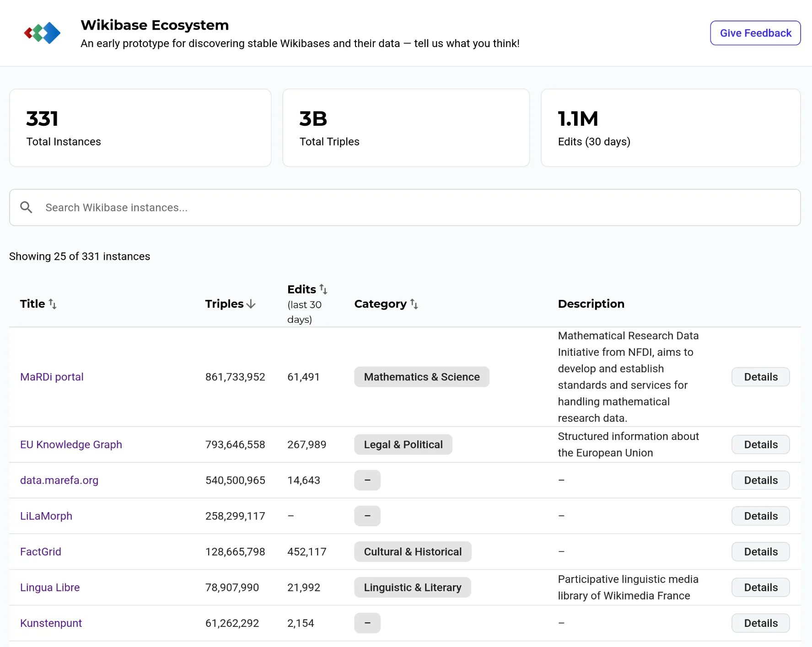
Task: Click the Wikibase Ecosystem diamond logo
Action: click(42, 33)
